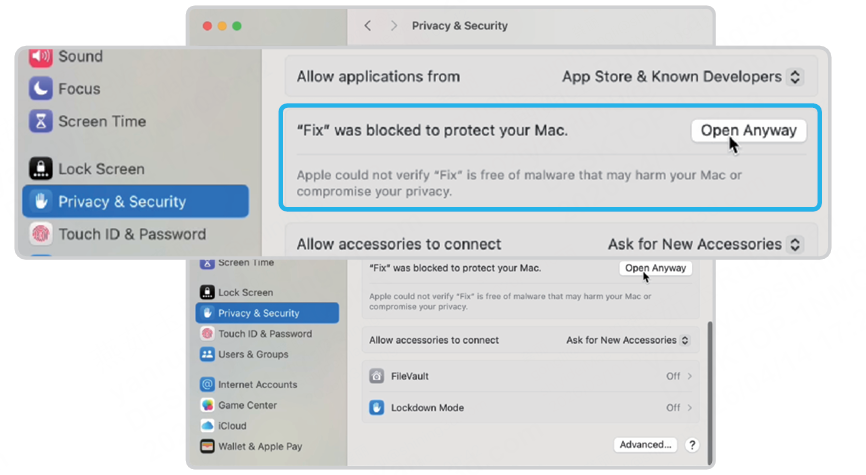Click the iCloud cloud icon
Viewport: 866px width, 475px height.
point(207,425)
